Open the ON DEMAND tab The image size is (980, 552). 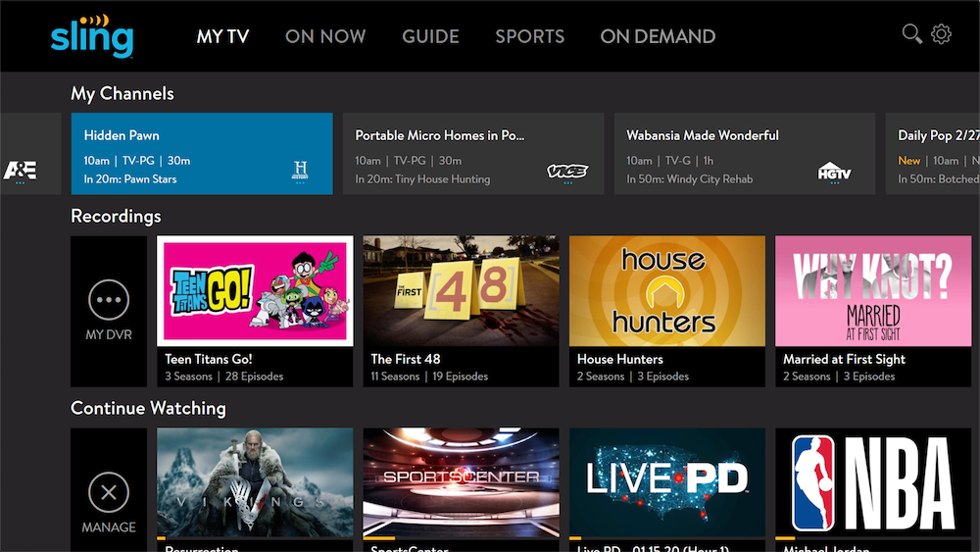659,36
